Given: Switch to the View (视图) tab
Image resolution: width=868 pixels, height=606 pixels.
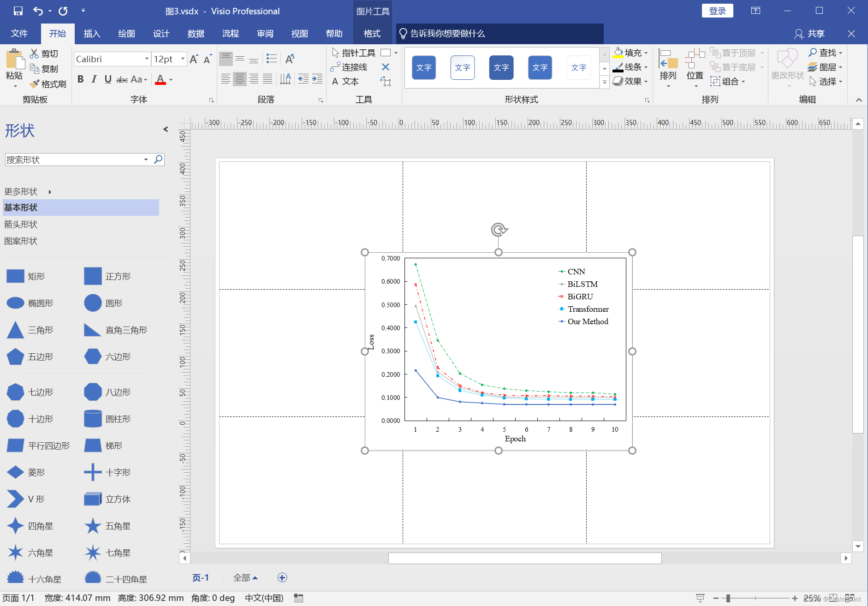Looking at the screenshot, I should tap(299, 34).
